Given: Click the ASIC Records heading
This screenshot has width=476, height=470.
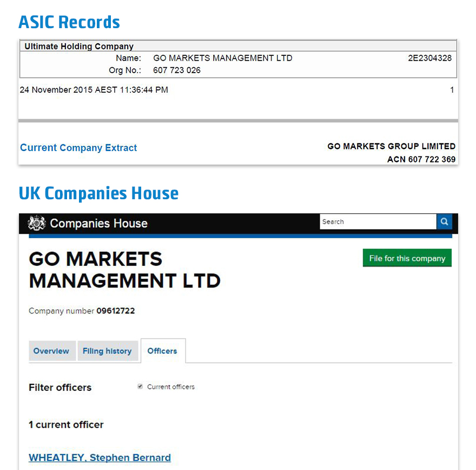Looking at the screenshot, I should coord(69,22).
